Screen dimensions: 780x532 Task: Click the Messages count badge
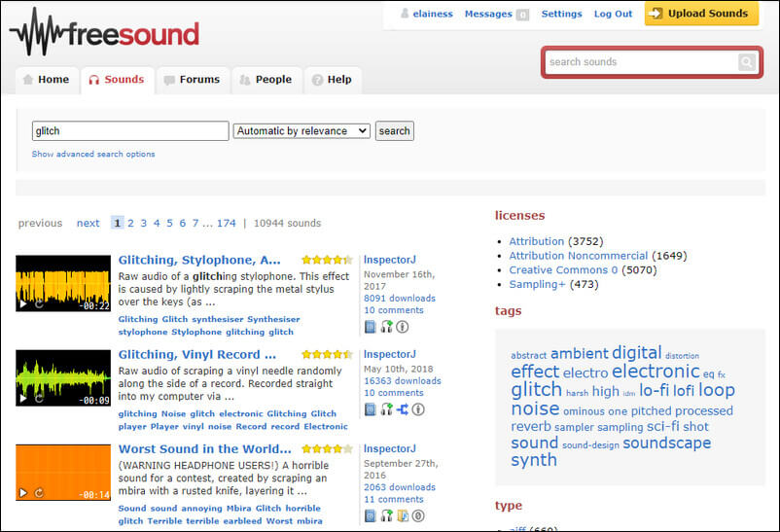[x=522, y=15]
